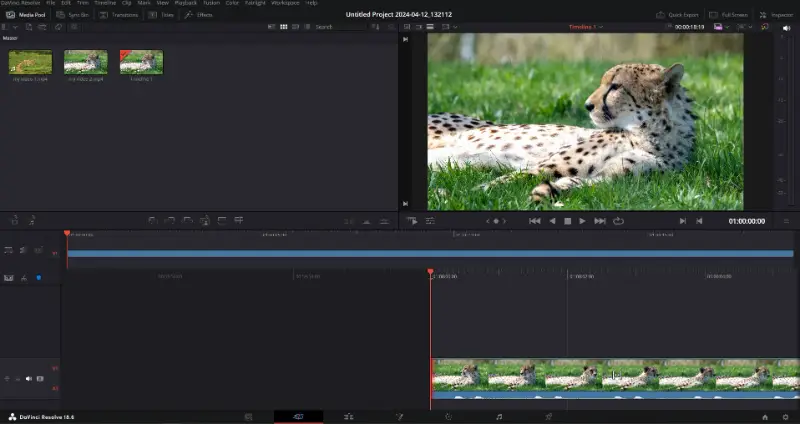Open project settings gear icon
The width and height of the screenshot is (800, 424).
click(x=785, y=417)
